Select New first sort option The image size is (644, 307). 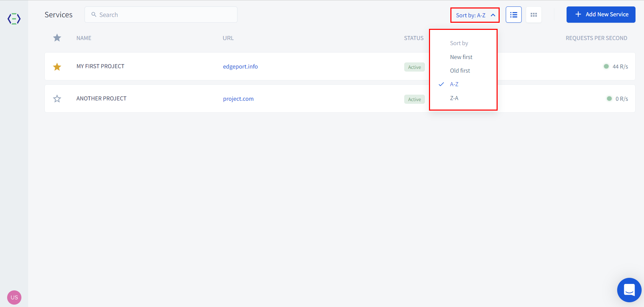461,57
